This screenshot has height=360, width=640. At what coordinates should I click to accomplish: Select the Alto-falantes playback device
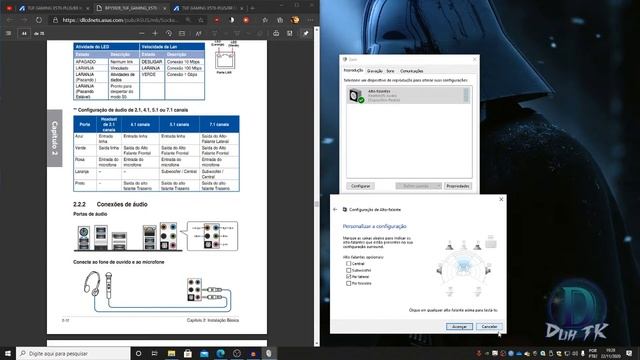coord(409,96)
